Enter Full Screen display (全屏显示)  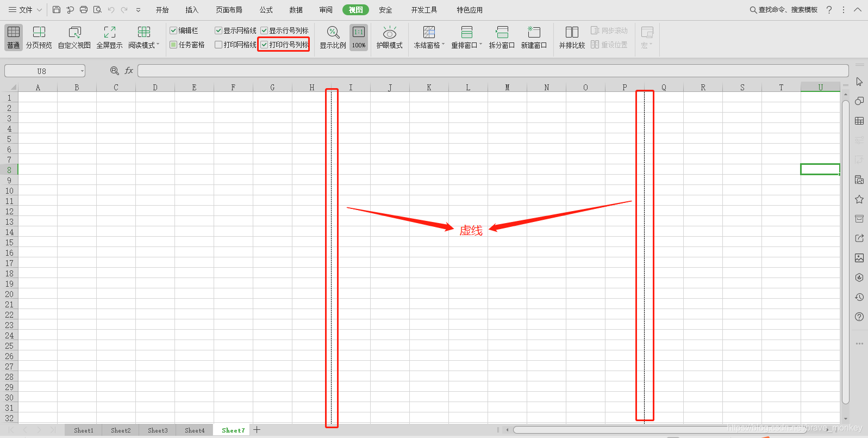tap(109, 37)
